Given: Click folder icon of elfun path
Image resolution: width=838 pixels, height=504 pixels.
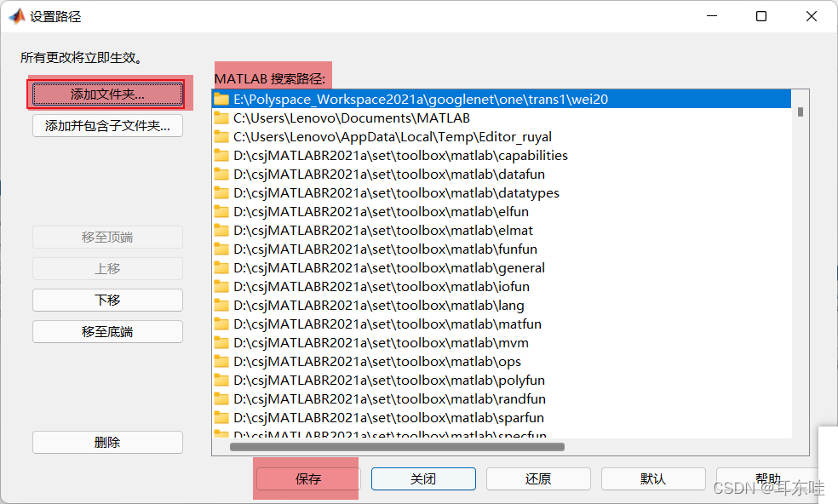Looking at the screenshot, I should pyautogui.click(x=221, y=212).
